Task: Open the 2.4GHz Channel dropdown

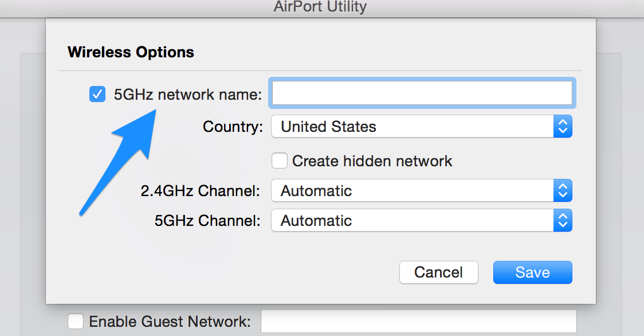Action: [422, 190]
